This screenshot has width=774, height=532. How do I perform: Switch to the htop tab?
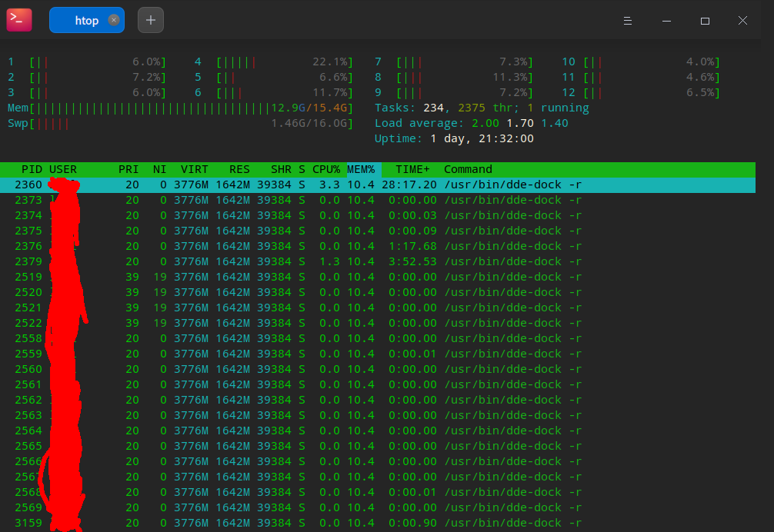coord(86,20)
